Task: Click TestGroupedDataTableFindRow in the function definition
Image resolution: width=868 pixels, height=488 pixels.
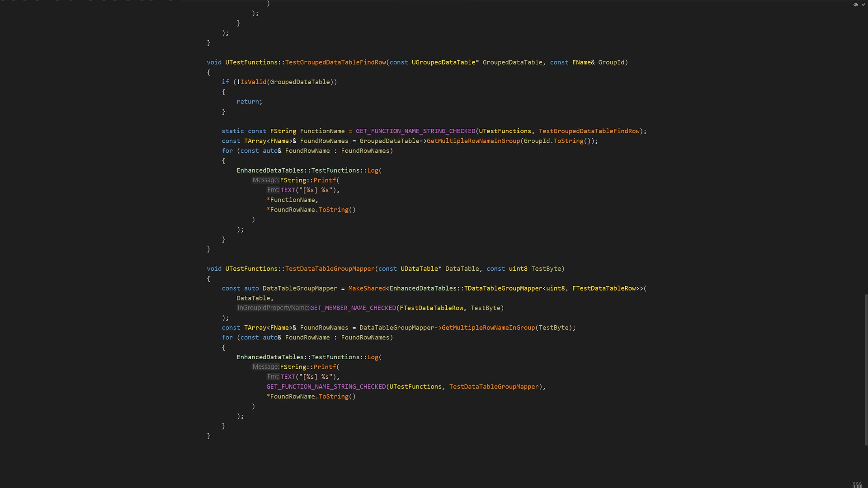Action: (335, 62)
